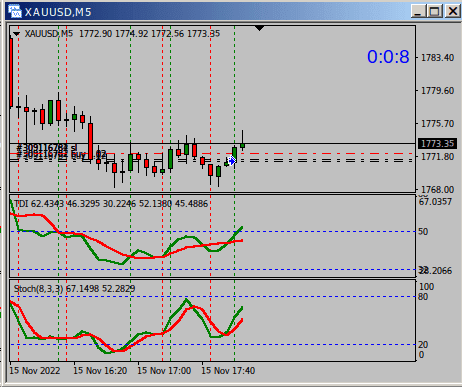Click price scale value 1768.00
Screen dimensions: 462x387
coord(437,190)
